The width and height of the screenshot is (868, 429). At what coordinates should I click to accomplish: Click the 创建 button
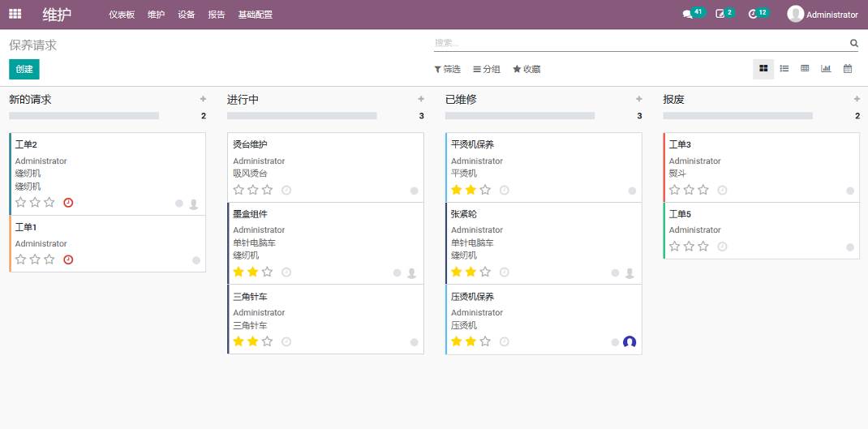[x=24, y=70]
